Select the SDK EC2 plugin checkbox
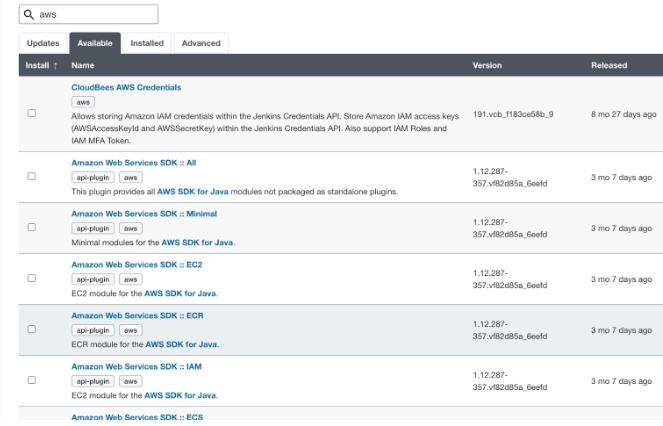 pos(32,278)
